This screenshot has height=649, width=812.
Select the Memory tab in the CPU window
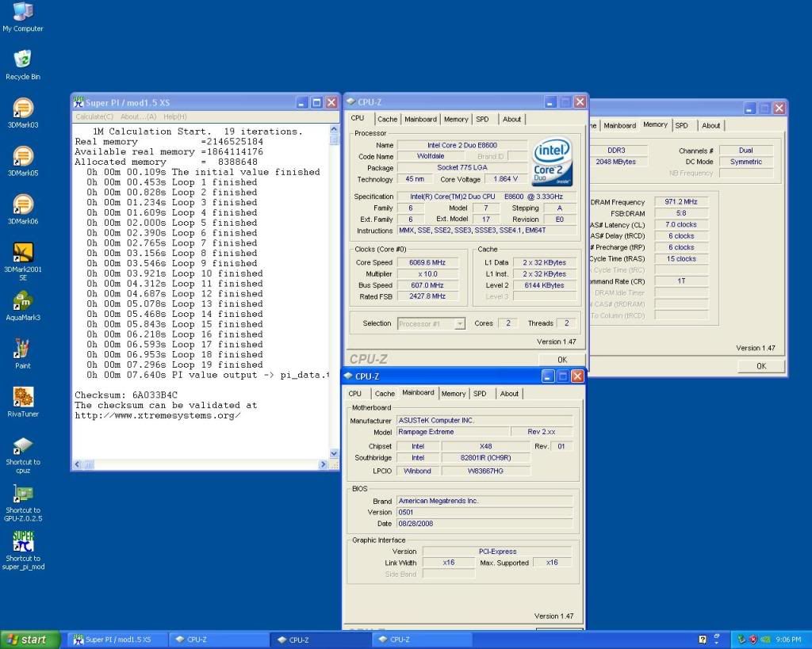(456, 119)
